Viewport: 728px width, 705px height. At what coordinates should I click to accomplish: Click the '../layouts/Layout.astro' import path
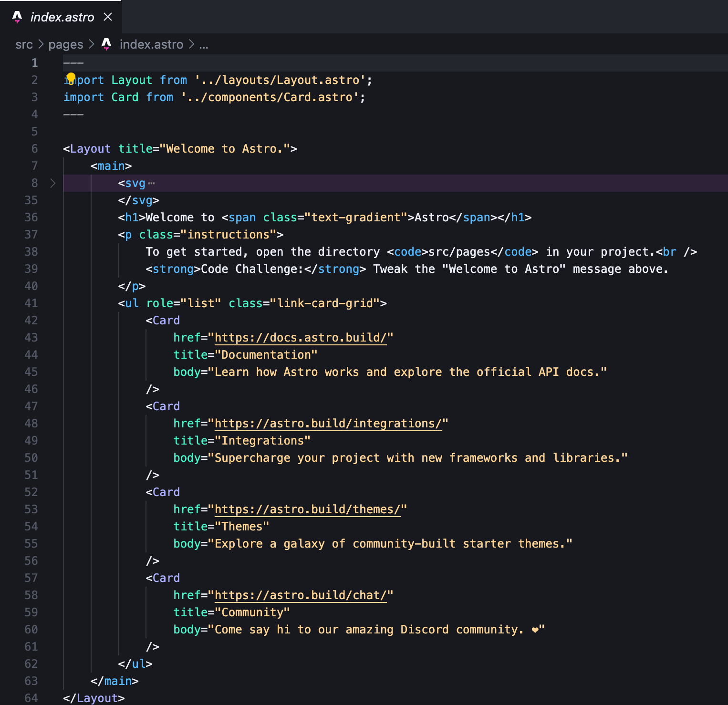tap(280, 80)
